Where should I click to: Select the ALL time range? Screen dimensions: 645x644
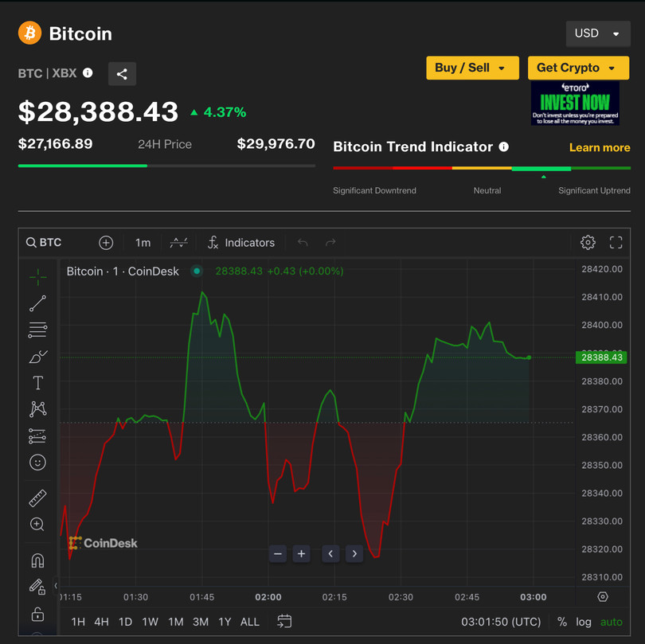click(x=249, y=622)
